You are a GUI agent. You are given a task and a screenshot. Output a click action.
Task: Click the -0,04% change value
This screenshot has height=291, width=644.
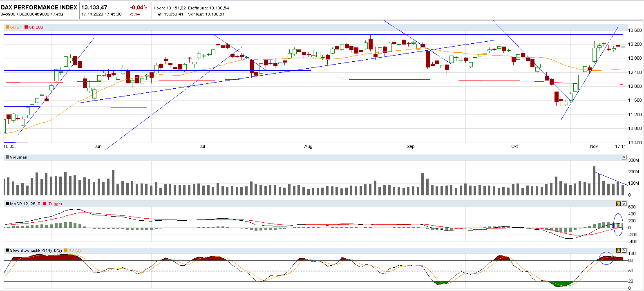pyautogui.click(x=139, y=7)
